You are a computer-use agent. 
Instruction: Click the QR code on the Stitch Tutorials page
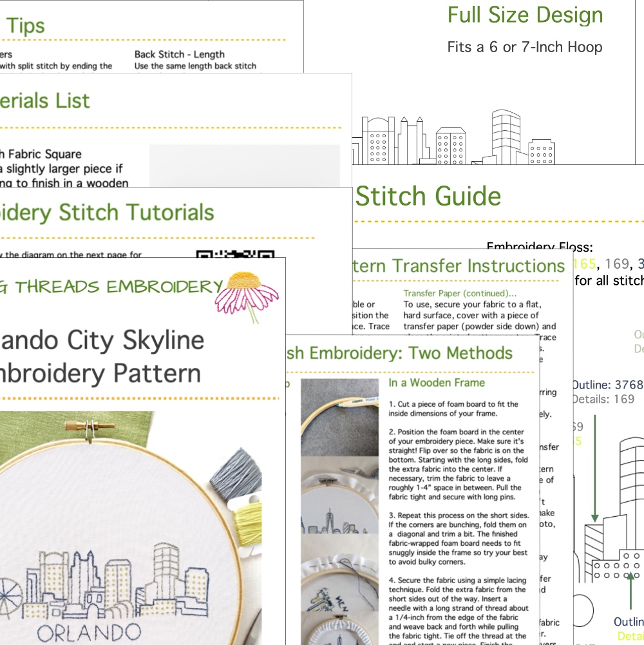pos(235,254)
